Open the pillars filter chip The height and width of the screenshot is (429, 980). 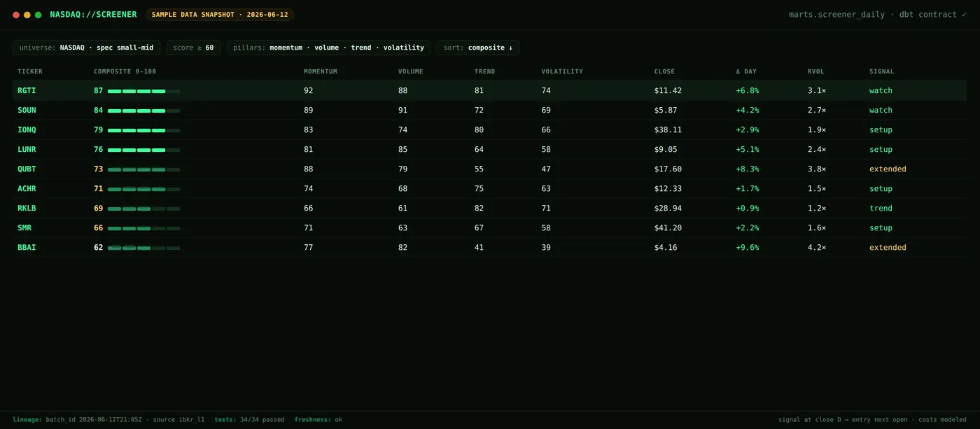[x=328, y=48]
